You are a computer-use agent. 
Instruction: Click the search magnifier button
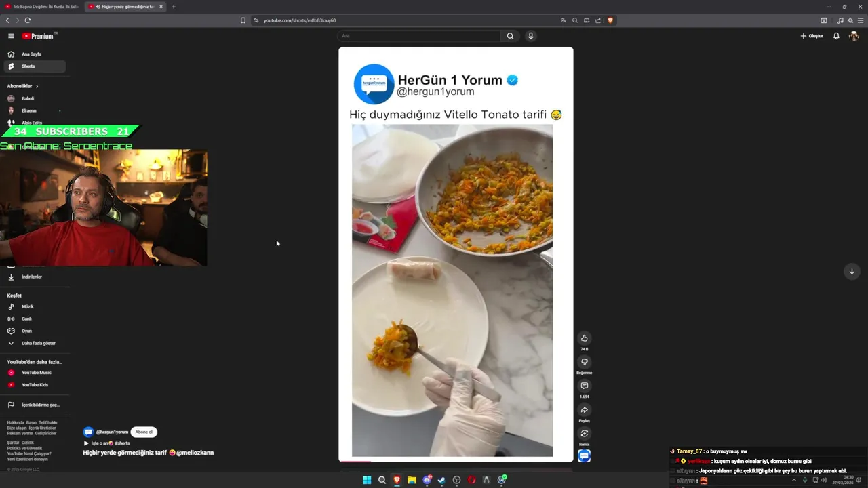[510, 36]
